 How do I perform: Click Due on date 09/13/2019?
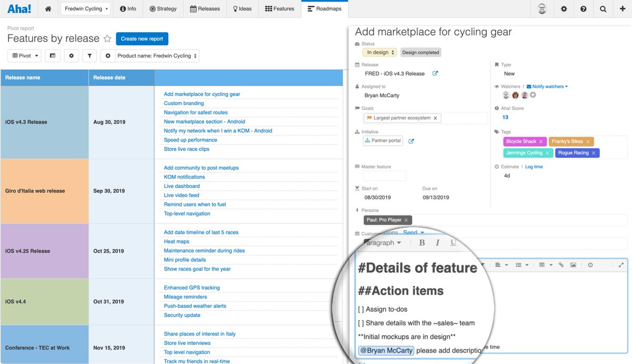[x=436, y=197]
